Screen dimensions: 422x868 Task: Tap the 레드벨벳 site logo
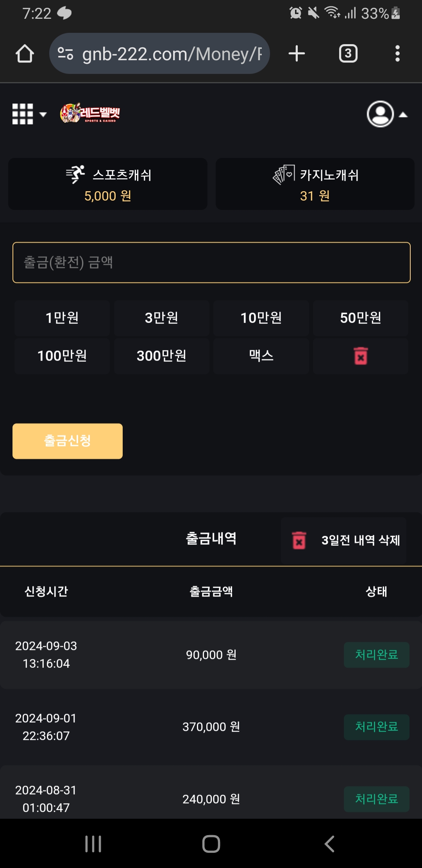tap(90, 113)
